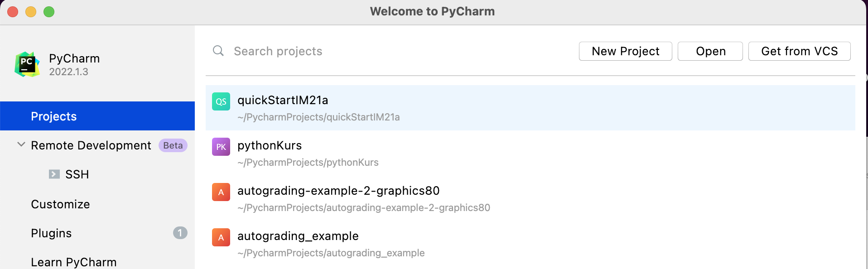Click the autograding-example-2-graphics80 project icon
The image size is (868, 269).
click(x=221, y=192)
